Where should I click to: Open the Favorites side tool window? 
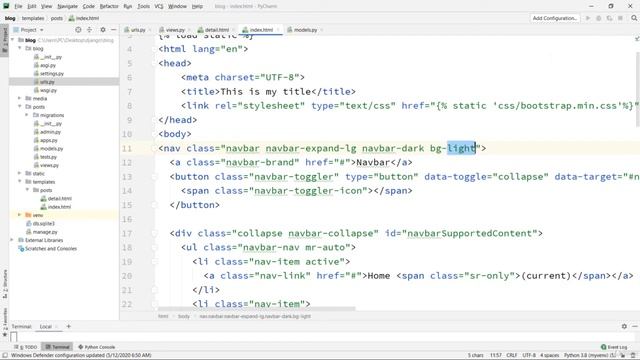[x=4, y=322]
